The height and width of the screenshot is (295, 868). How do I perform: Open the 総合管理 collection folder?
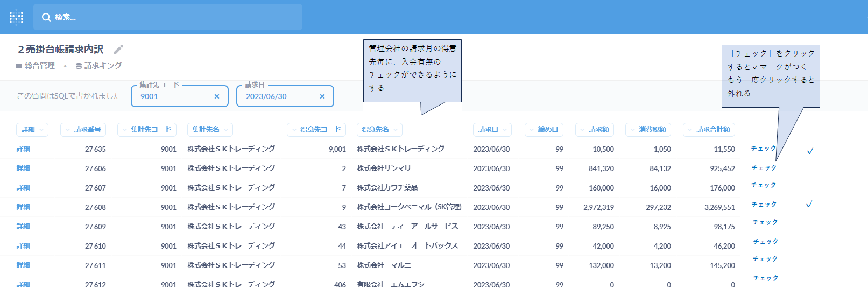click(36, 66)
